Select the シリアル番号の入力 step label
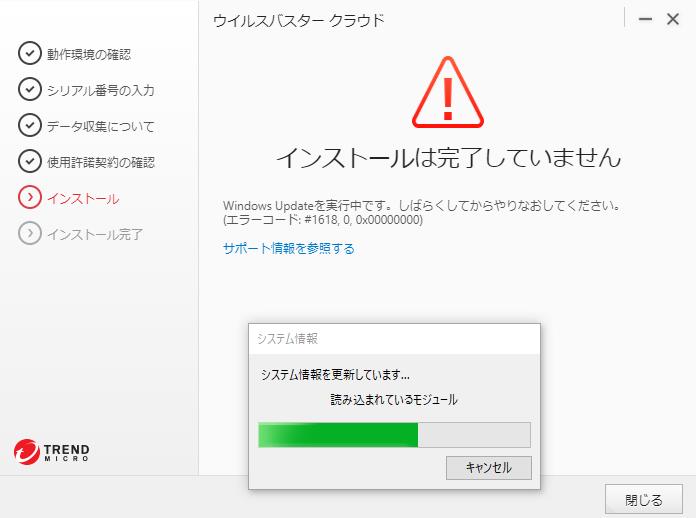This screenshot has width=696, height=518. point(101,90)
